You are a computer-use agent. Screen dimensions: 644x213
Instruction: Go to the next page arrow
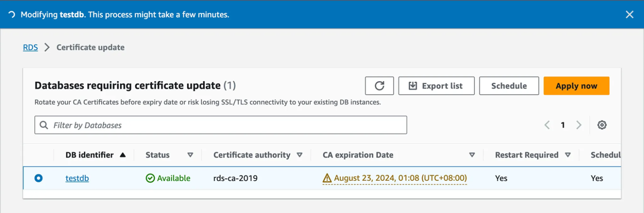click(x=579, y=125)
